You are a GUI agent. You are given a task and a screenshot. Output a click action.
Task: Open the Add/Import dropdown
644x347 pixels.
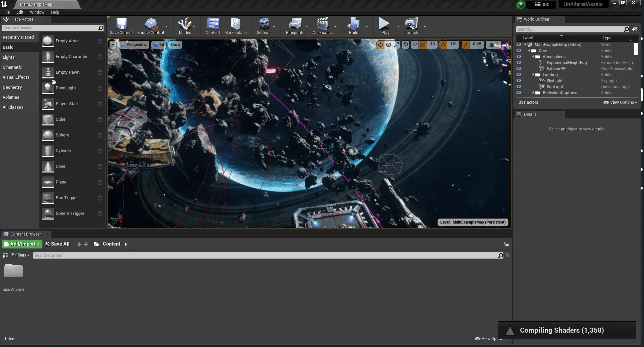point(22,244)
